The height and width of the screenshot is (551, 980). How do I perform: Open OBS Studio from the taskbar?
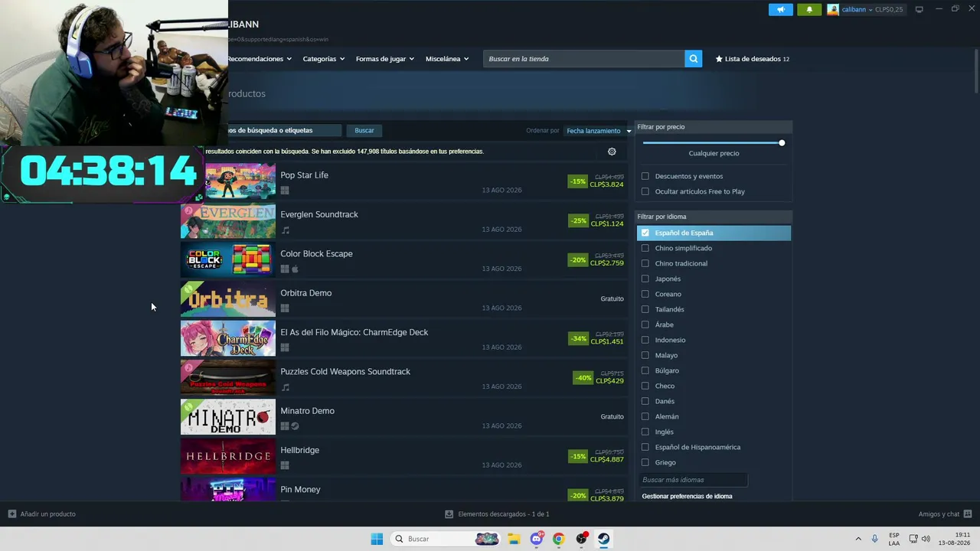582,539
